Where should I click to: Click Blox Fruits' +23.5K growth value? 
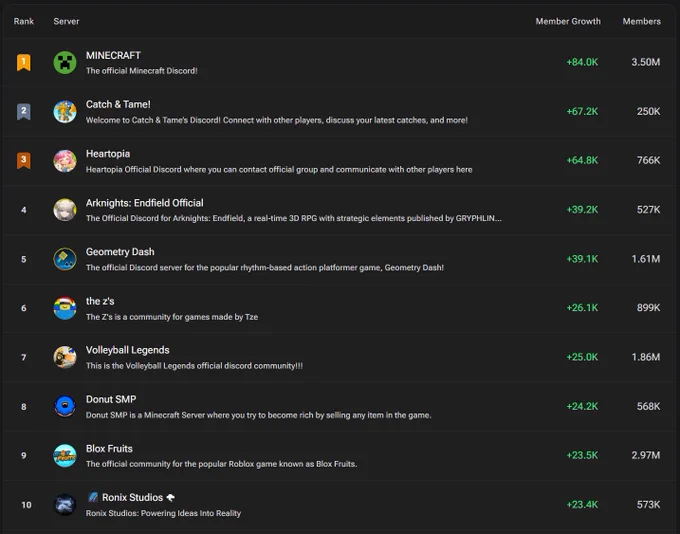click(582, 455)
